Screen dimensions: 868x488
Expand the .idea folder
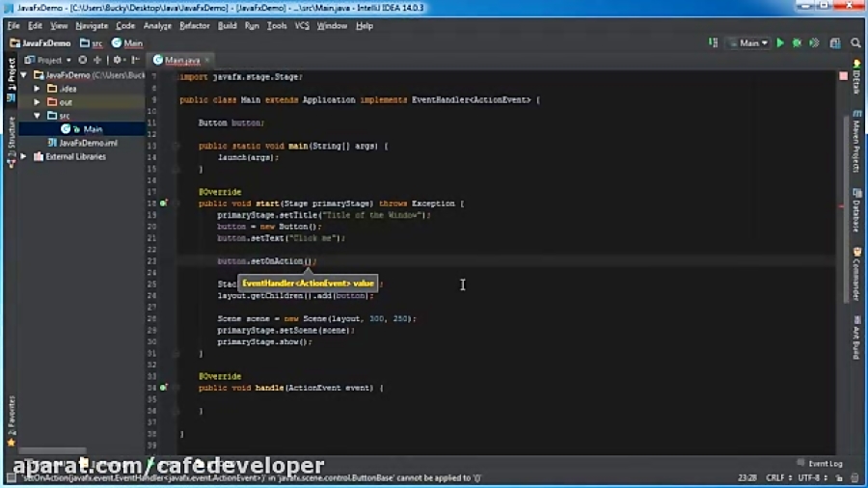pyautogui.click(x=37, y=89)
